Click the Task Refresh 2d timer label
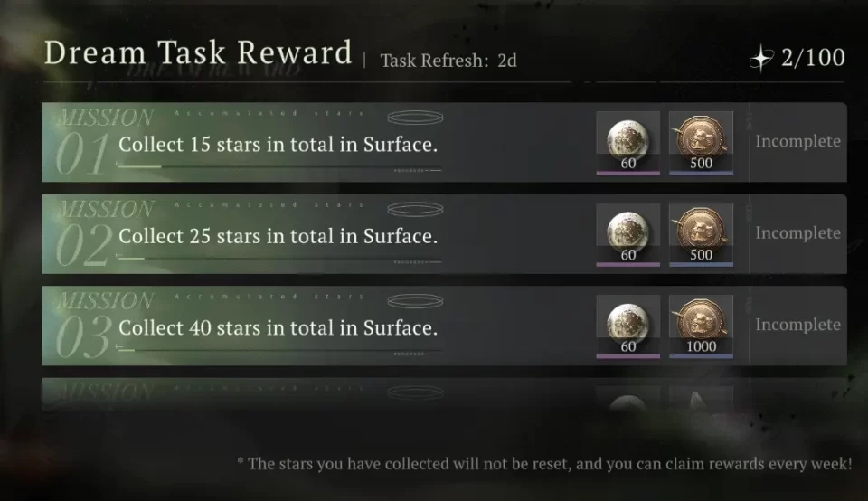This screenshot has height=501, width=868. click(448, 61)
